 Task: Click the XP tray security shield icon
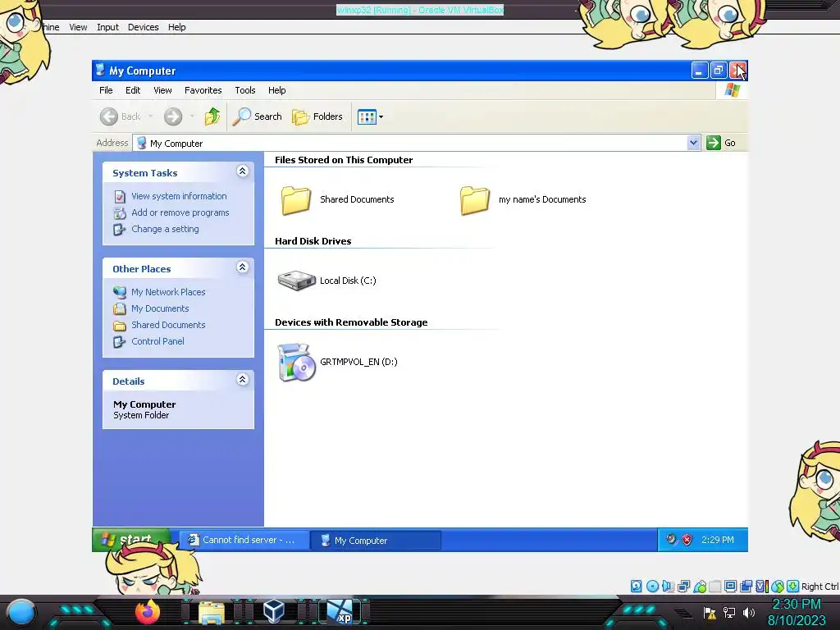(687, 540)
